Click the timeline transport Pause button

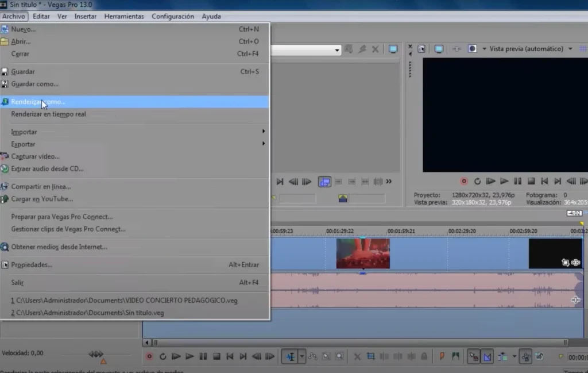click(x=203, y=356)
